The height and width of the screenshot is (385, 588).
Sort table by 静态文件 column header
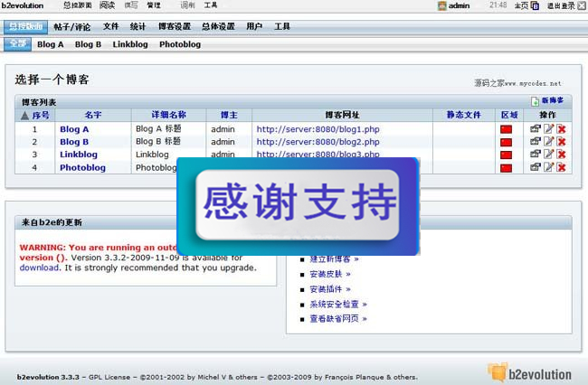[x=463, y=115]
